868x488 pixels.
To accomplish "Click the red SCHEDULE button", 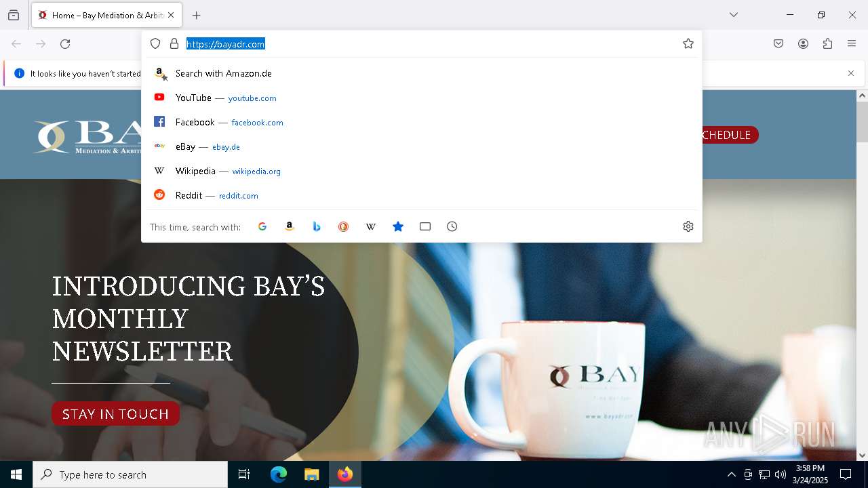I will coord(730,135).
